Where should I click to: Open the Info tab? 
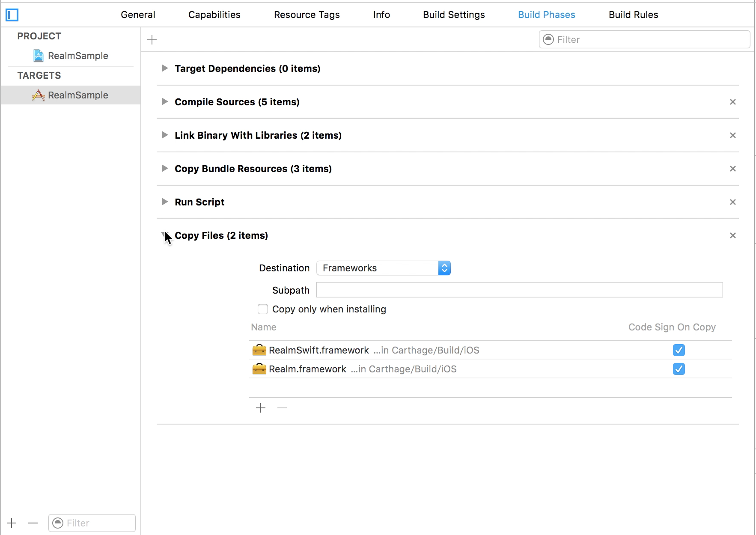(381, 15)
